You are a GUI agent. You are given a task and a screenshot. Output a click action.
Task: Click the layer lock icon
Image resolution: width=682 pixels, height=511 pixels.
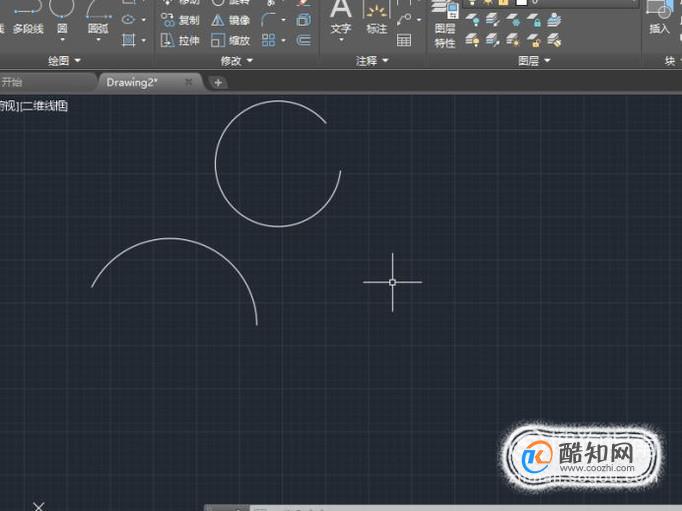point(534,20)
